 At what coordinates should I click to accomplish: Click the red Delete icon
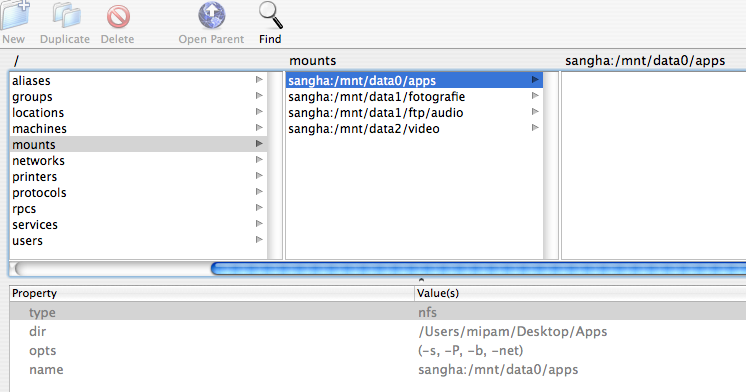point(118,17)
